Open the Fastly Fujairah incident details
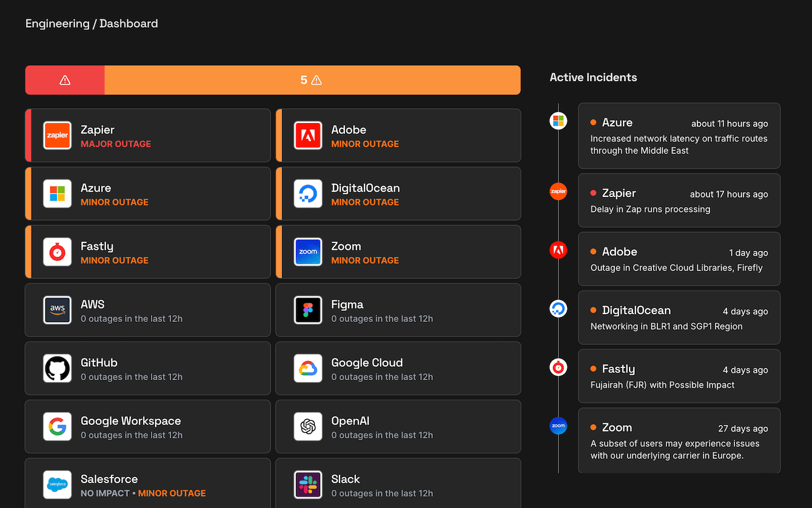Image resolution: width=812 pixels, height=508 pixels. click(x=679, y=376)
